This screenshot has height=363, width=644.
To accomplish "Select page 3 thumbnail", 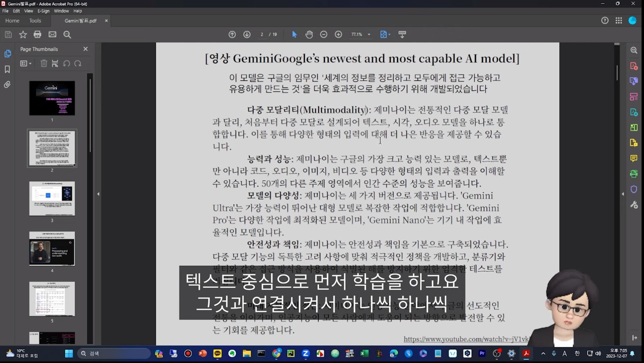I will tap(52, 199).
